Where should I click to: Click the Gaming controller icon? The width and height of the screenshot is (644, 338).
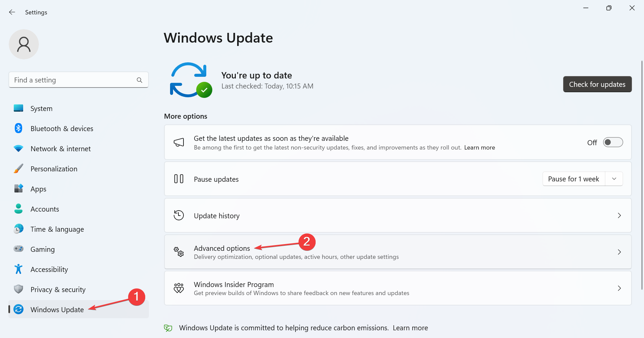18,249
